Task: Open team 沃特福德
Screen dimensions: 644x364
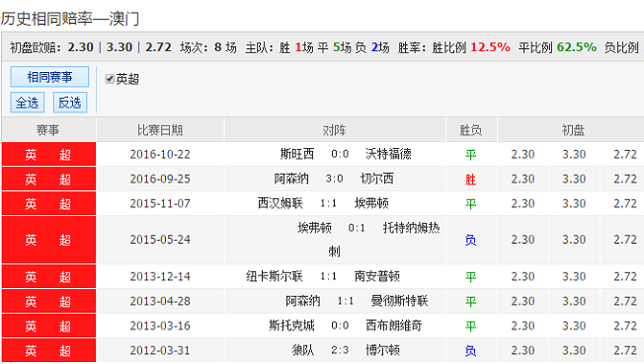Action: click(388, 154)
